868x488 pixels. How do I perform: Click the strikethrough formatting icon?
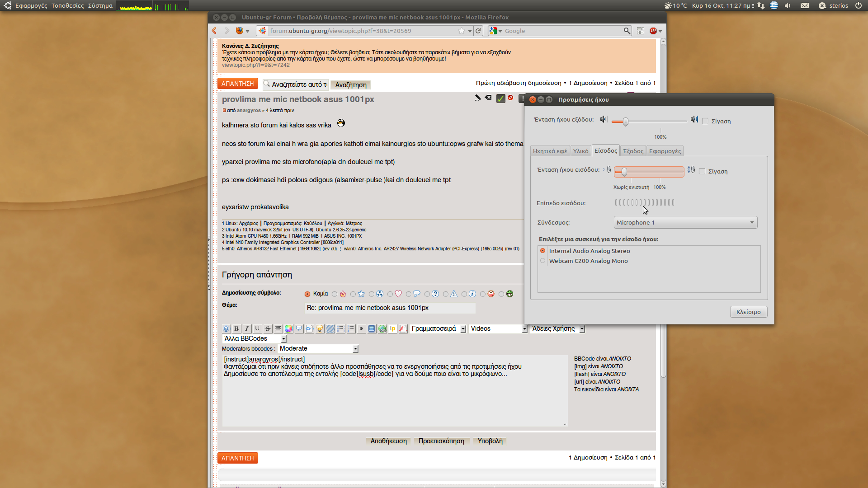coord(268,329)
